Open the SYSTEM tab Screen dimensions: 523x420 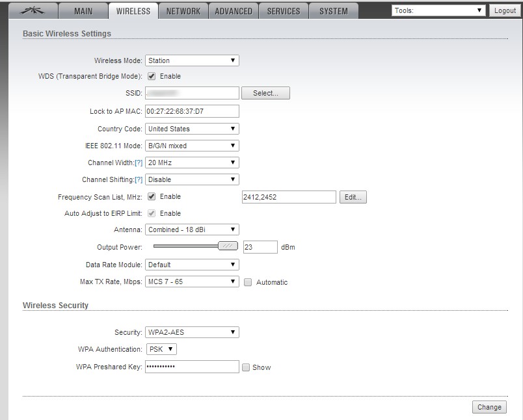coord(333,11)
